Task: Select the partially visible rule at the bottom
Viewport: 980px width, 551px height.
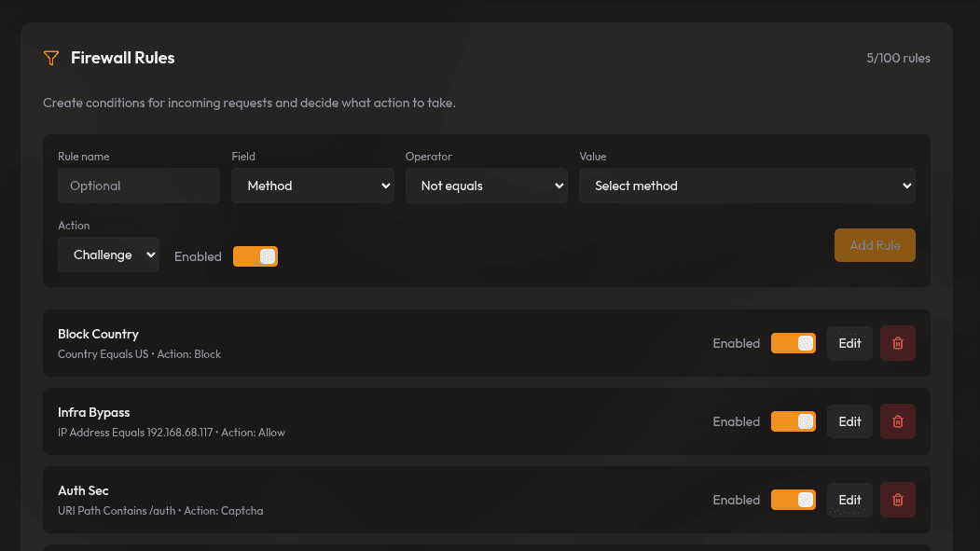Action: [x=485, y=545]
